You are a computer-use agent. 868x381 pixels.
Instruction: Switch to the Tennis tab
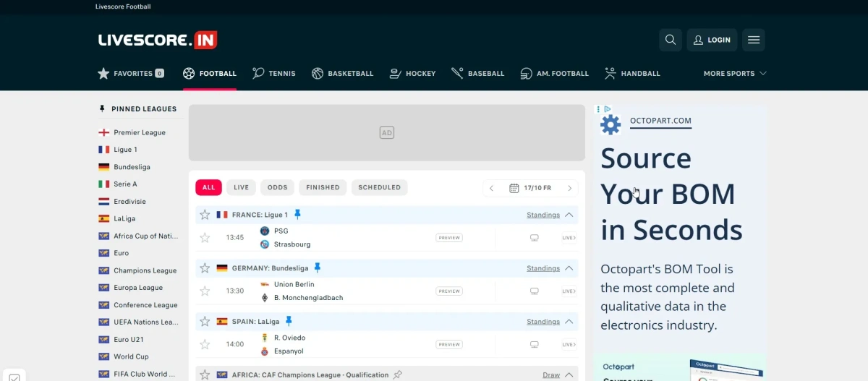click(274, 73)
